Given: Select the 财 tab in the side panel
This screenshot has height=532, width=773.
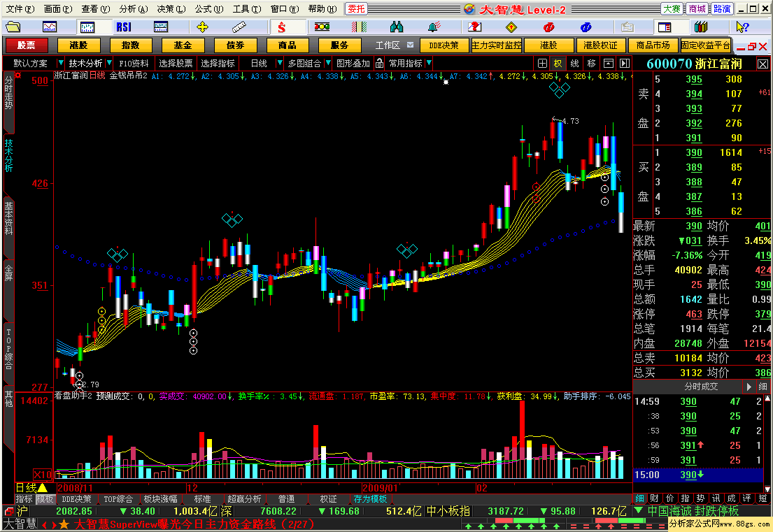Looking at the screenshot, I should click(654, 498).
